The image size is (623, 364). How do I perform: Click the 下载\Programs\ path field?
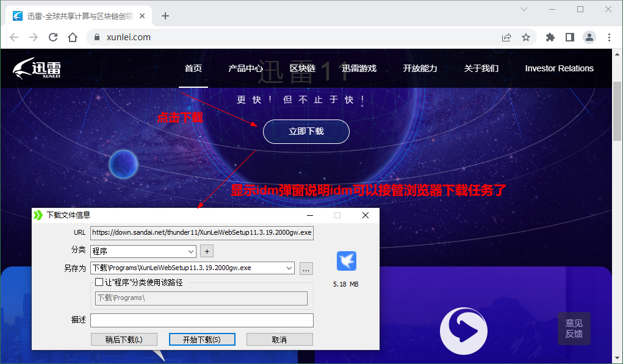coord(201,298)
